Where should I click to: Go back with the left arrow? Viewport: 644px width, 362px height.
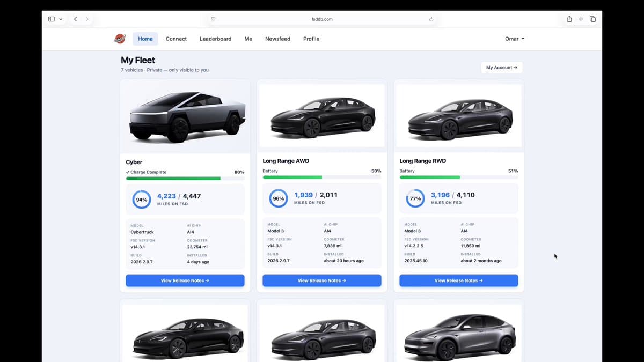pyautogui.click(x=75, y=19)
